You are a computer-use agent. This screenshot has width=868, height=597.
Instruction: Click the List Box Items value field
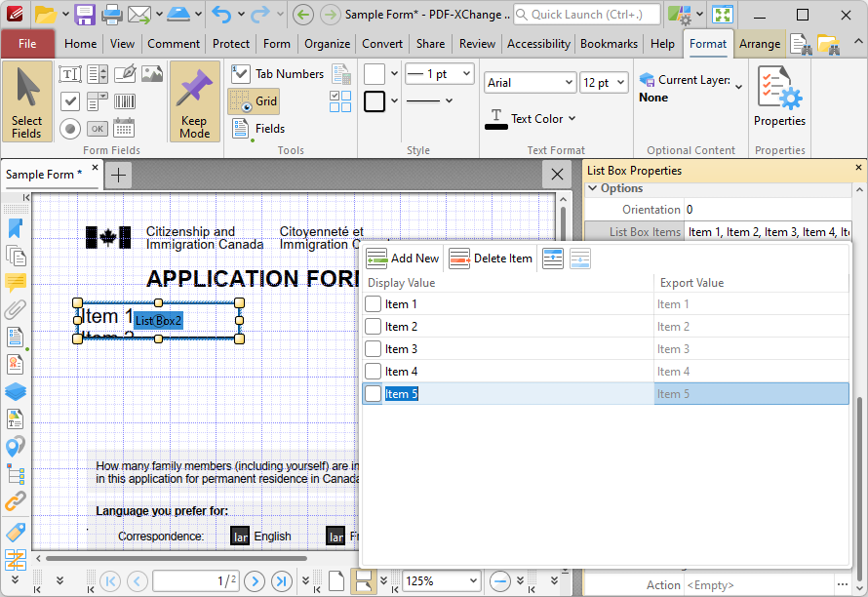[x=768, y=232]
